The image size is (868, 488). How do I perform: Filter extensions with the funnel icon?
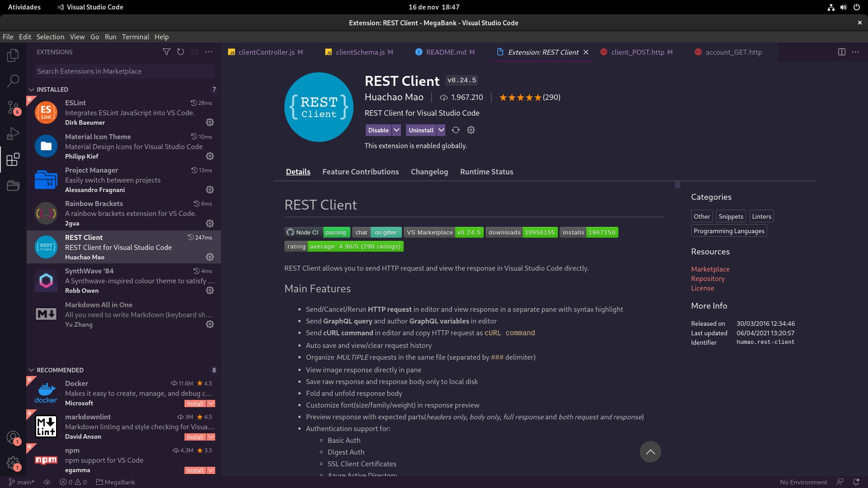coord(166,52)
